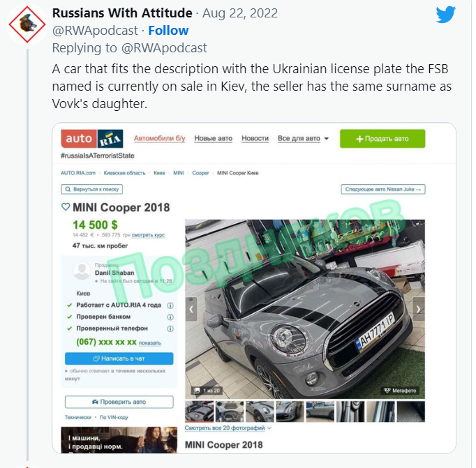Click the Twitter bird logo

click(x=445, y=14)
